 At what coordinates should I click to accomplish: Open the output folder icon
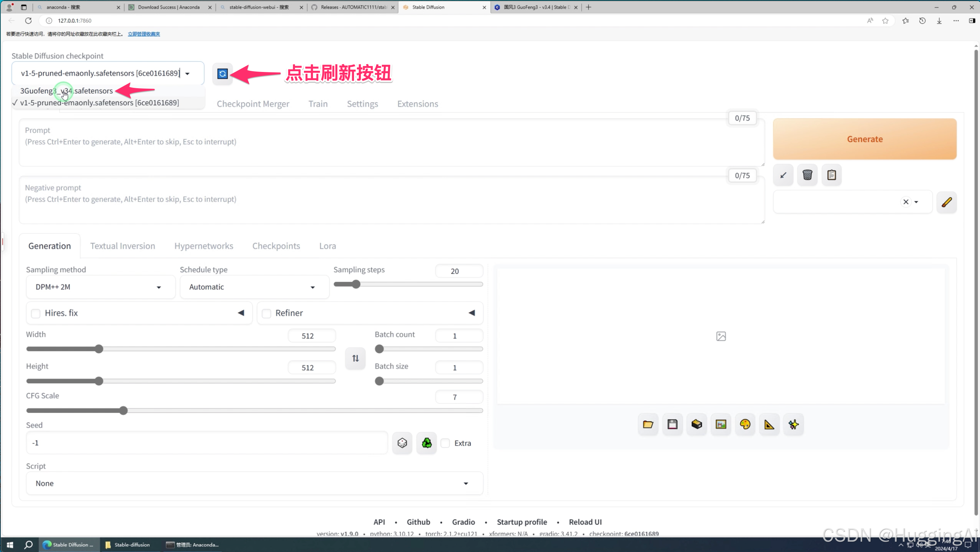pos(648,424)
